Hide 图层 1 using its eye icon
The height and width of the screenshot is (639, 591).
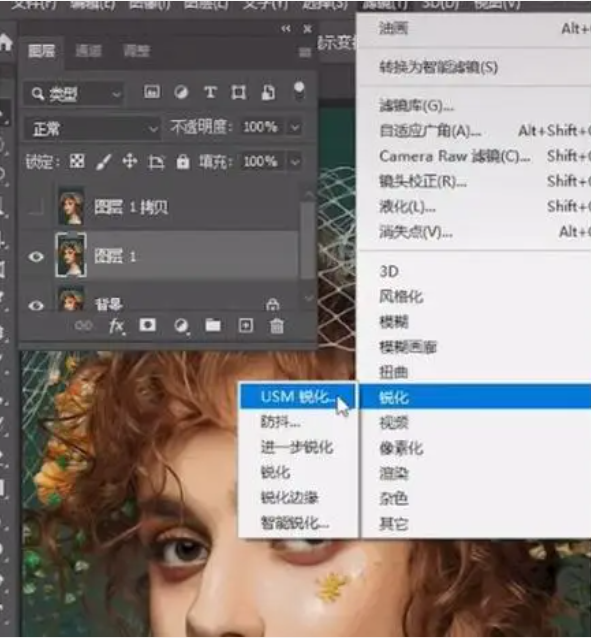click(36, 257)
